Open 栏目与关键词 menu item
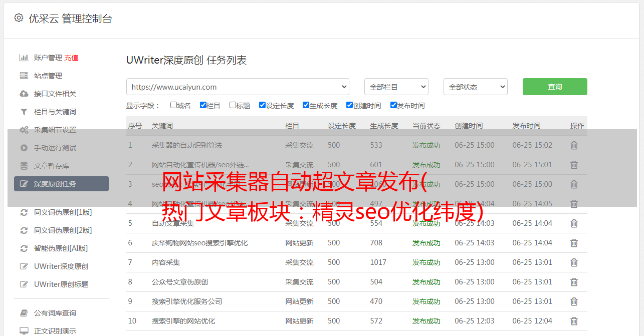Viewport: 644px width, 336px height. [55, 112]
